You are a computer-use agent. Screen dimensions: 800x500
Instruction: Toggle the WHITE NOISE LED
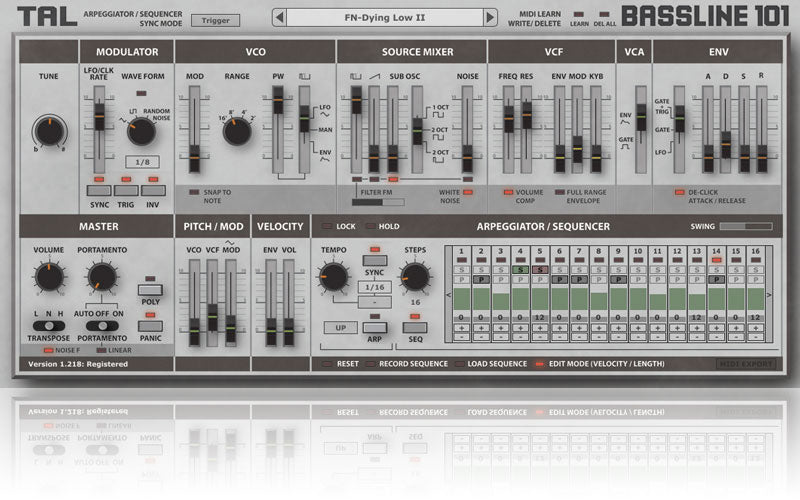point(467,192)
